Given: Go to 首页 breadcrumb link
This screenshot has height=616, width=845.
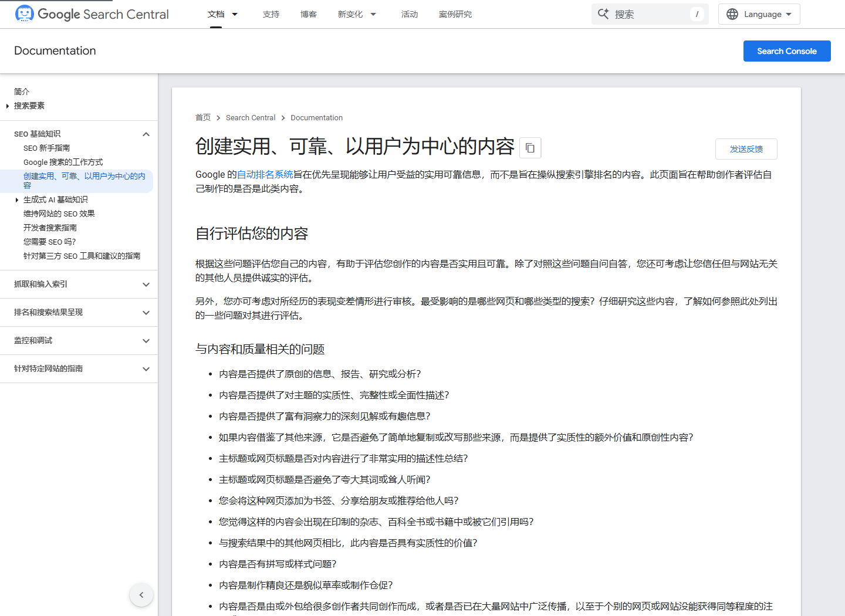Looking at the screenshot, I should click(x=203, y=118).
